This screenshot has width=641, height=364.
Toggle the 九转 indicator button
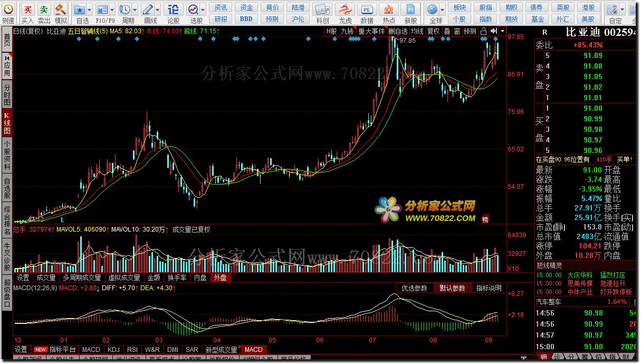tap(347, 32)
